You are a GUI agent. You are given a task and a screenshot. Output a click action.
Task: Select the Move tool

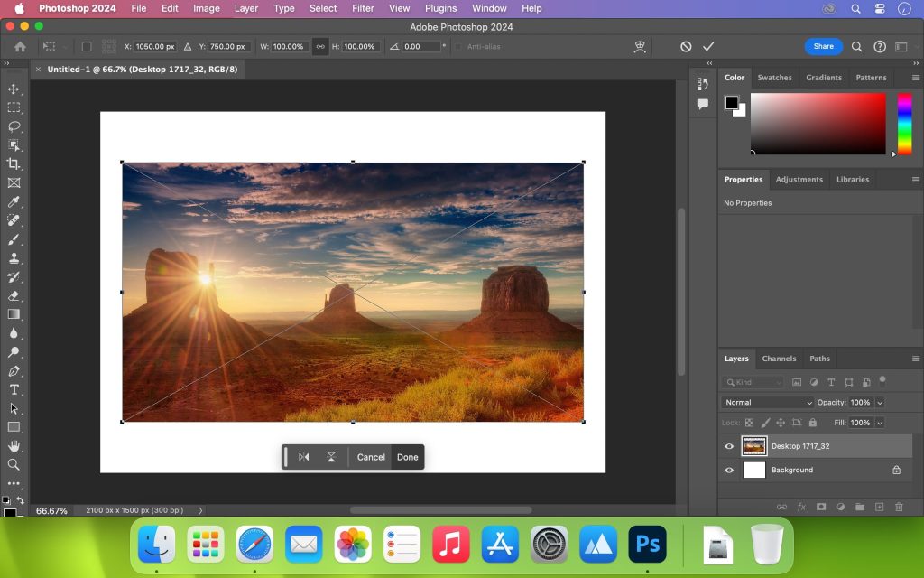14,89
